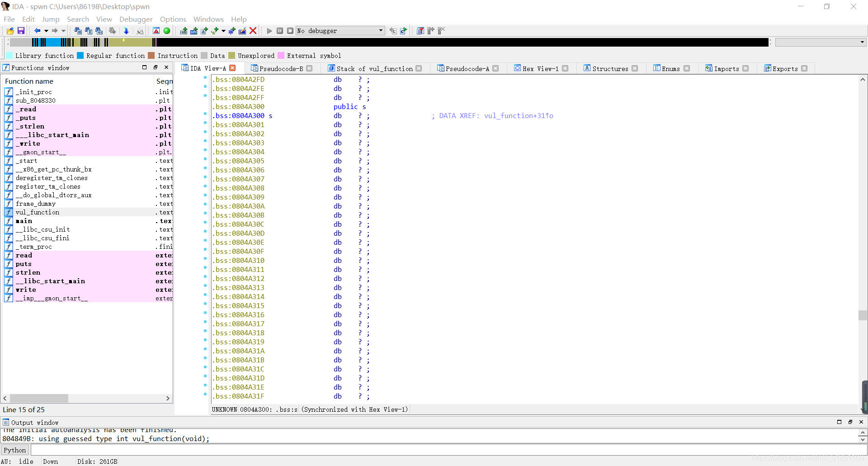
Task: Open the Edit menu
Action: (28, 19)
